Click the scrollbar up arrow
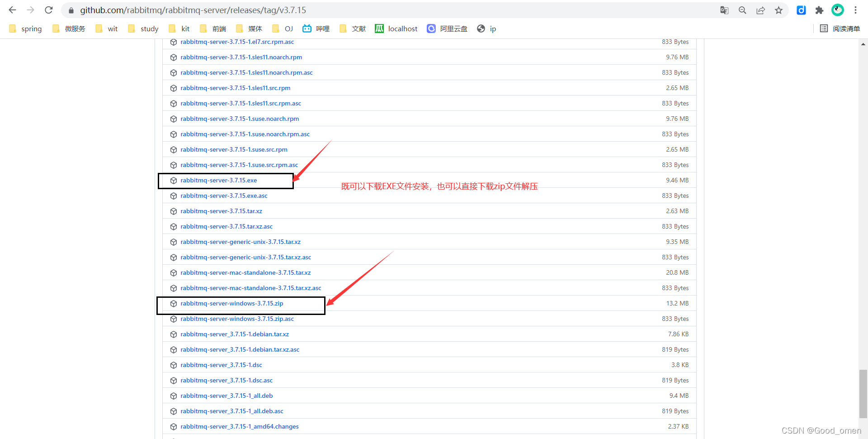Image resolution: width=868 pixels, height=439 pixels. coord(863,44)
